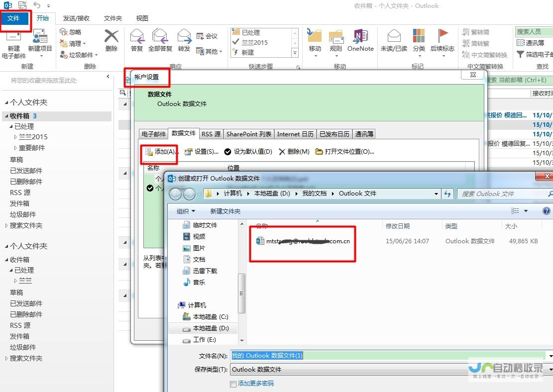Open the address path dropdown arrow
The width and height of the screenshot is (553, 392).
point(436,194)
